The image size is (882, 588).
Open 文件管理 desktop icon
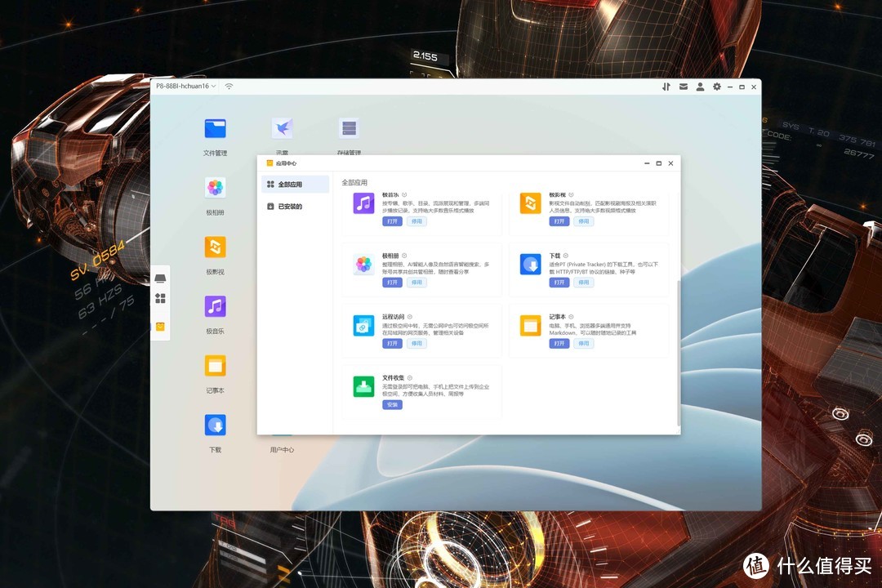pos(215,129)
